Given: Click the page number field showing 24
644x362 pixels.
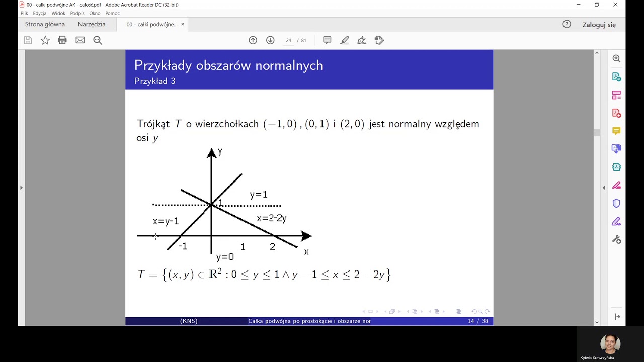Looking at the screenshot, I should (288, 40).
